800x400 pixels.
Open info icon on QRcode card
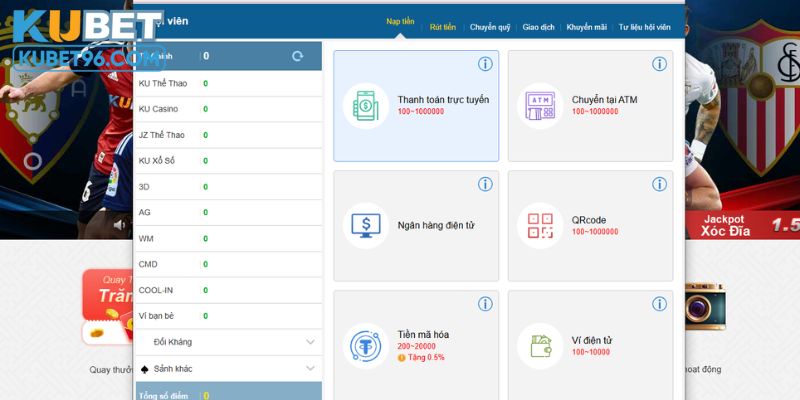coord(659,184)
